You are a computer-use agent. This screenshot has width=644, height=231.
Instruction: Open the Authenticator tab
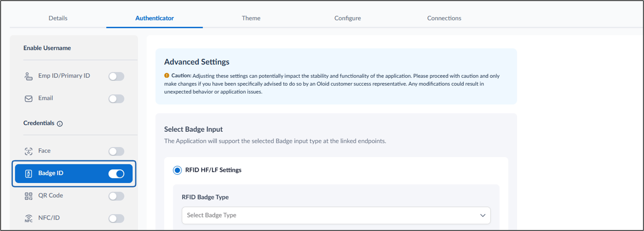coord(154,18)
